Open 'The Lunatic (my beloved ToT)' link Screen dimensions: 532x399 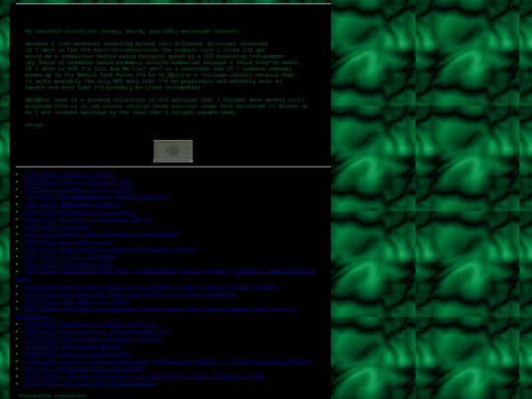tap(99, 331)
